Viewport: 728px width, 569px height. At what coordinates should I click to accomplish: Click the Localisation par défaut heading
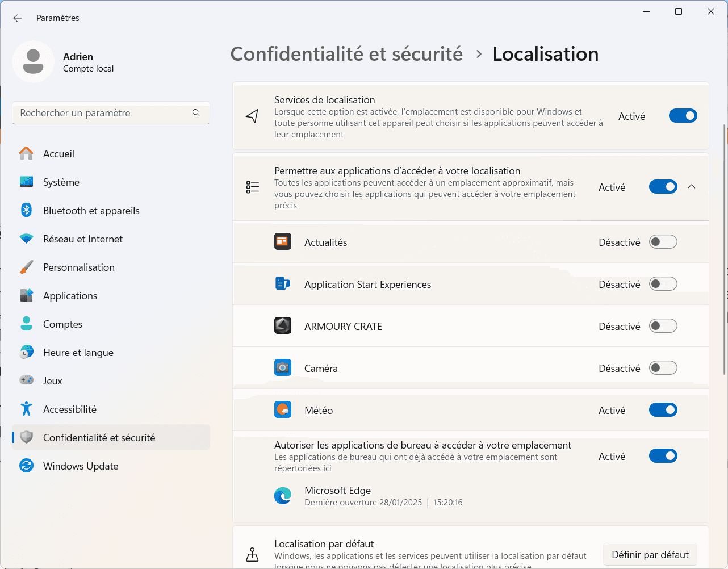[x=324, y=544]
